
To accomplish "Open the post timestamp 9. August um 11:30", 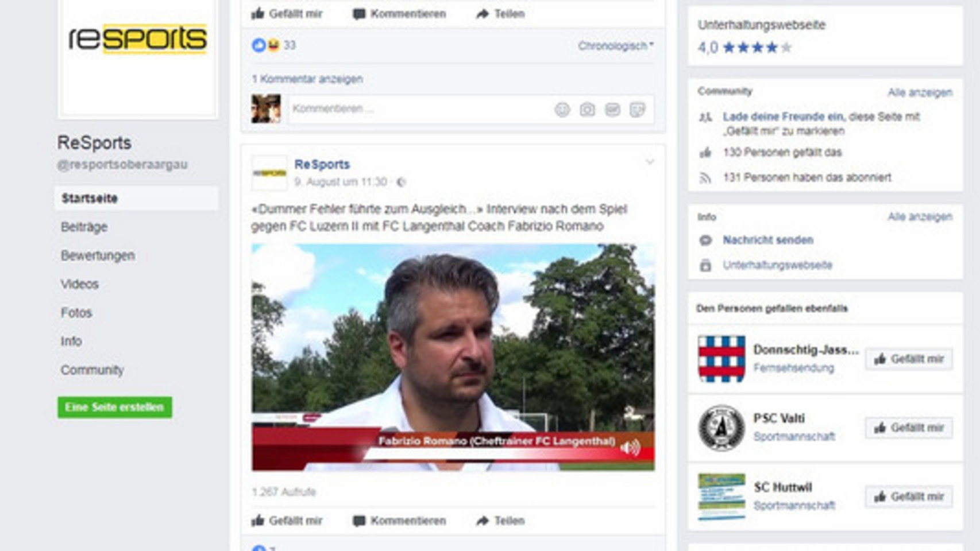I will click(x=341, y=182).
